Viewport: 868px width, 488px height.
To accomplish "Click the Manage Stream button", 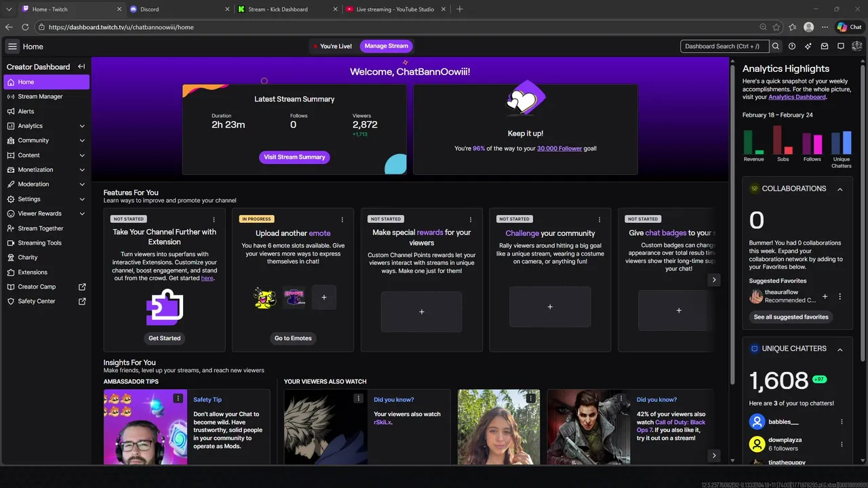I will 387,46.
